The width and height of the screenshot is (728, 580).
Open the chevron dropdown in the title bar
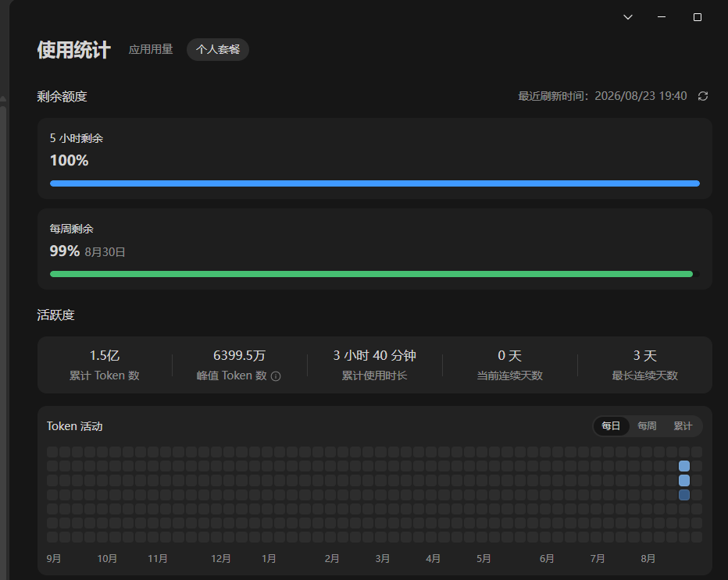click(x=628, y=17)
